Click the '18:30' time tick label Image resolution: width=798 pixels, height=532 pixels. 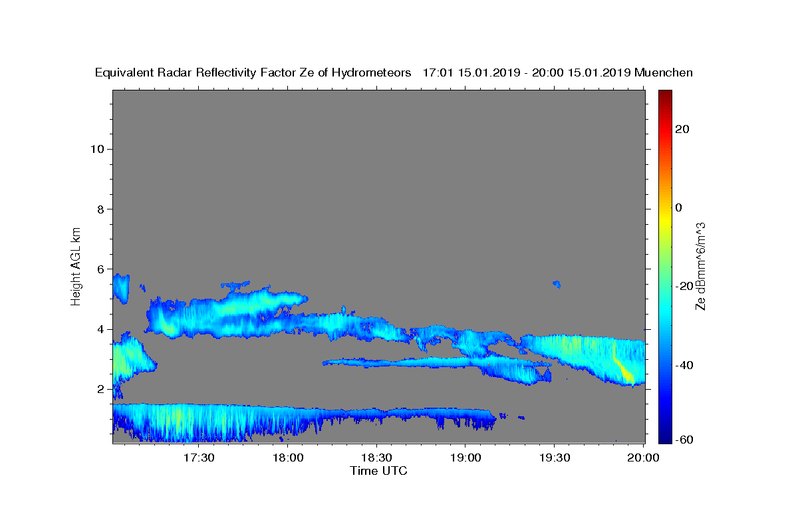click(x=376, y=458)
